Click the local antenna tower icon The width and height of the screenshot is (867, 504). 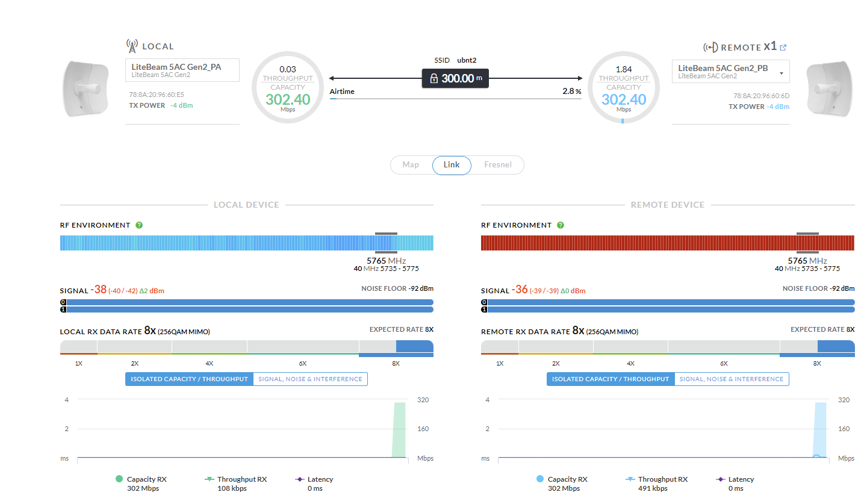coord(132,46)
